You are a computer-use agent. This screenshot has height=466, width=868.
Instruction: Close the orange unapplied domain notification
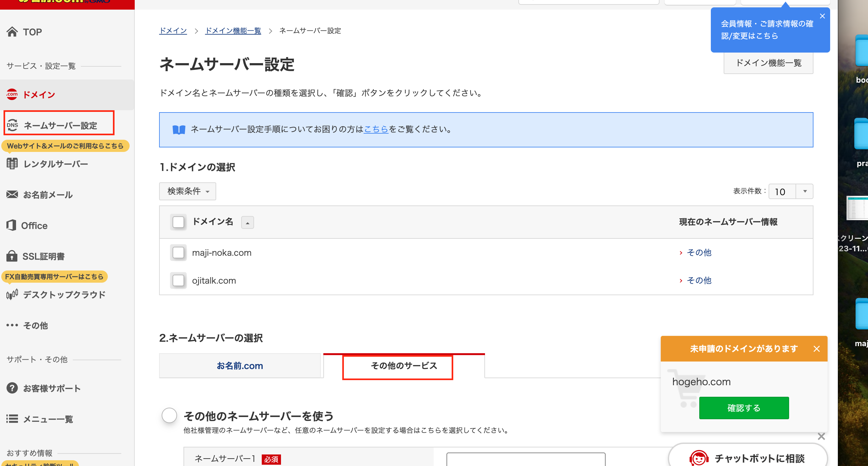pyautogui.click(x=816, y=349)
